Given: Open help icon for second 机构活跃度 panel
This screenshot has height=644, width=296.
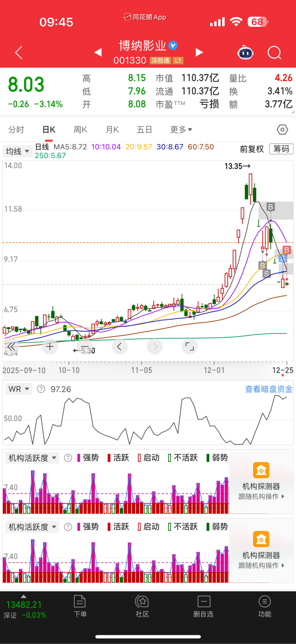Looking at the screenshot, I should (x=68, y=527).
